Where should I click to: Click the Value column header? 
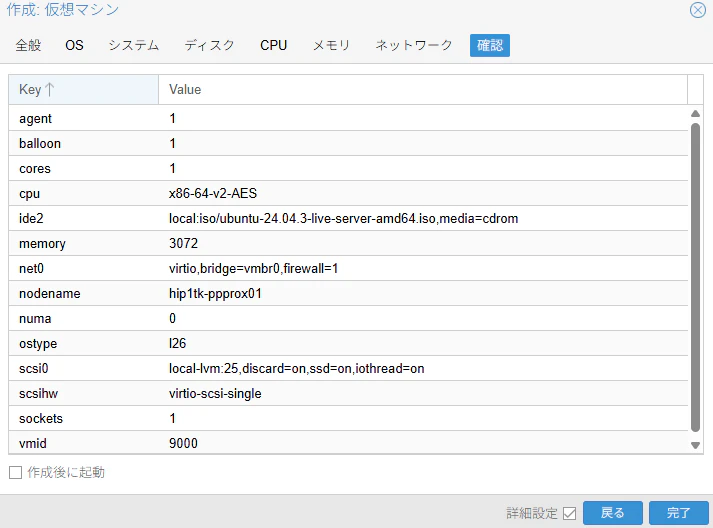pos(423,90)
